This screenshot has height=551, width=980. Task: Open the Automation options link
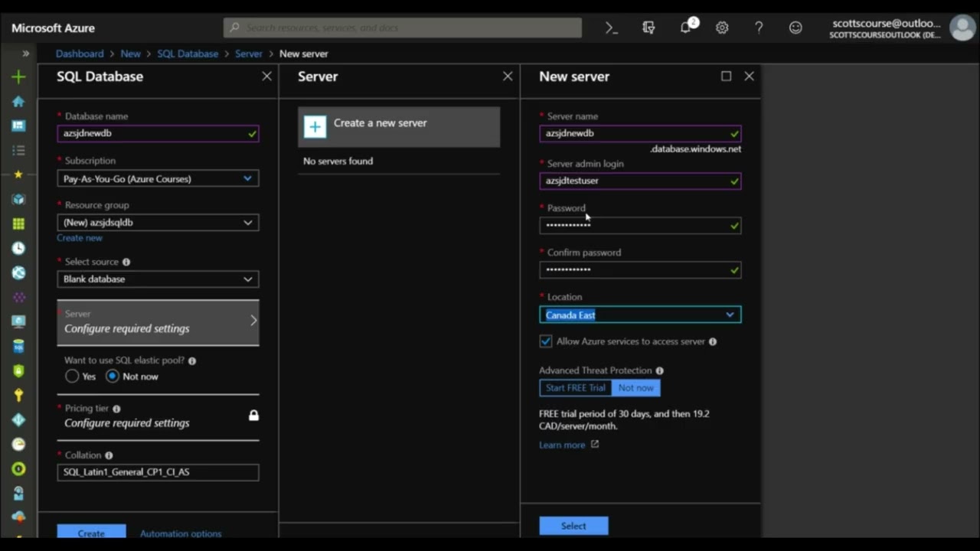pos(181,533)
